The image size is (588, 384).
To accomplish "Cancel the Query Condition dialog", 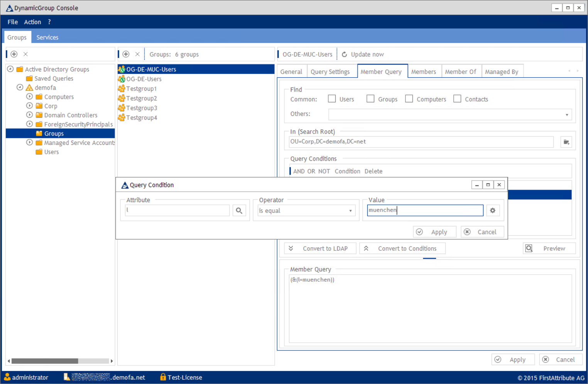I will 482,232.
